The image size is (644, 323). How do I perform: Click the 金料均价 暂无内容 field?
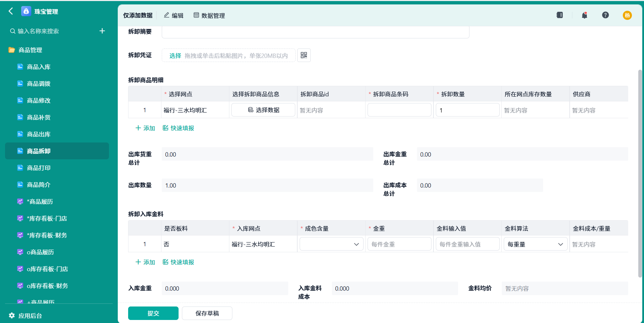click(x=565, y=288)
